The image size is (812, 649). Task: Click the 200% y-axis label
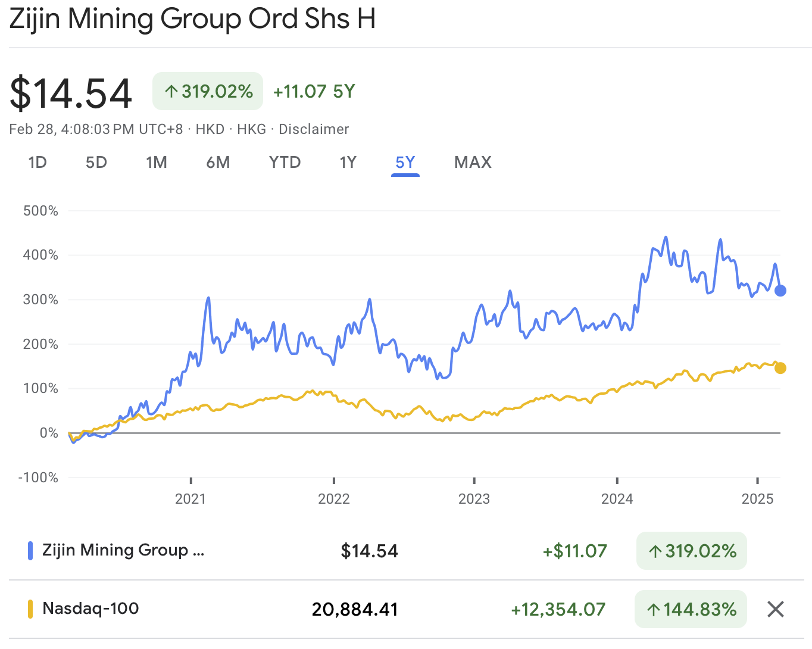click(40, 344)
